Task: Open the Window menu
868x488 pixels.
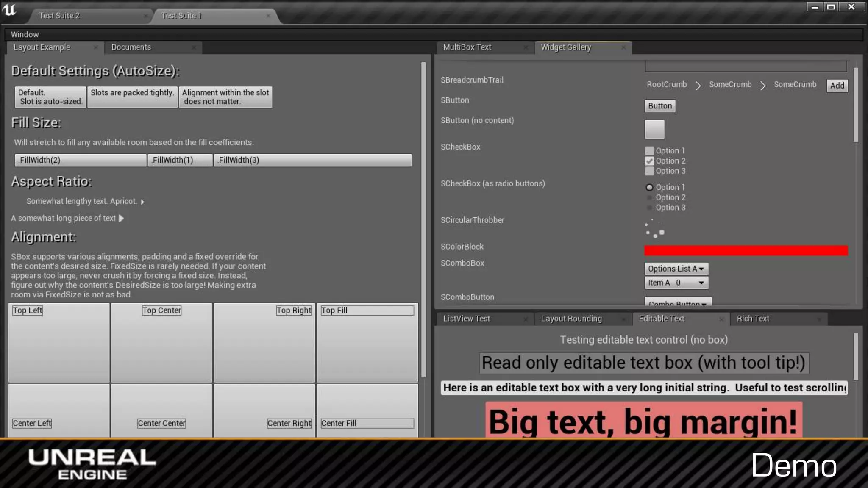Action: click(x=25, y=34)
